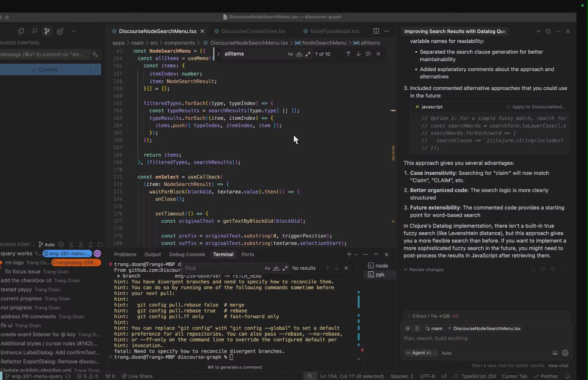Switch to Debug Console tab

(187, 254)
